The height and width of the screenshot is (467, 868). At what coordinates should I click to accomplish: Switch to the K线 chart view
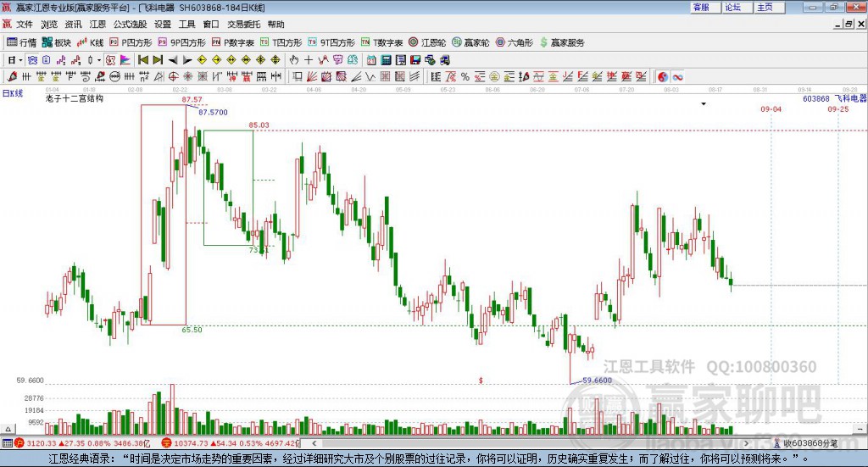pyautogui.click(x=90, y=42)
